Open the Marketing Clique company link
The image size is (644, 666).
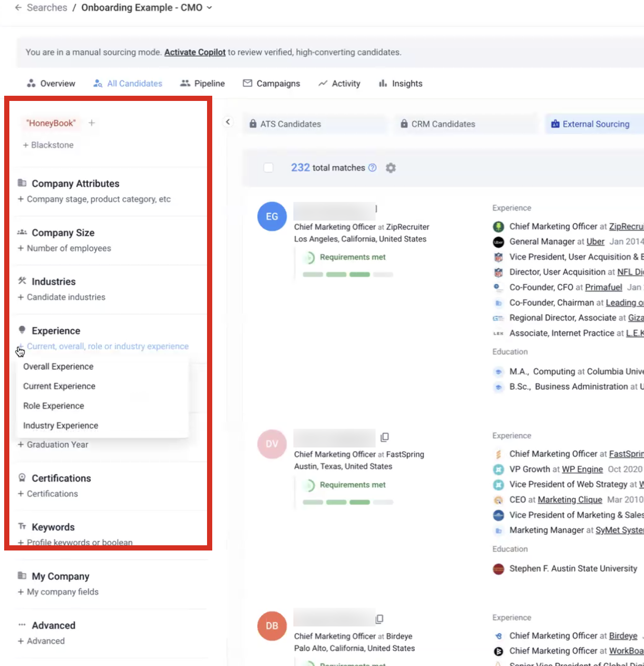click(x=570, y=499)
